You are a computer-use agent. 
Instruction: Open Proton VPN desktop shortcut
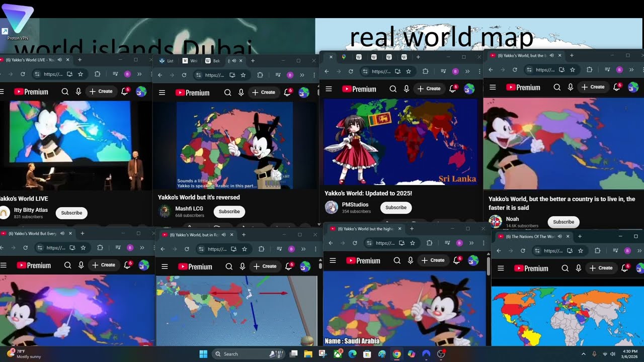[18, 23]
